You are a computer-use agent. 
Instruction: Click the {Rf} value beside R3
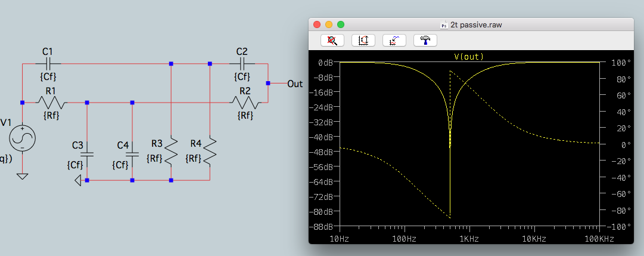point(155,158)
